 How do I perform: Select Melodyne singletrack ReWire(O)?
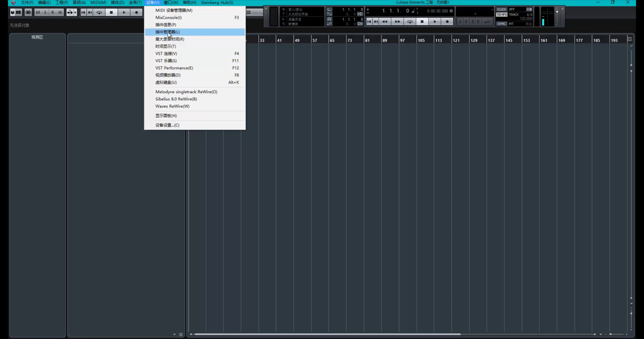pyautogui.click(x=195, y=92)
